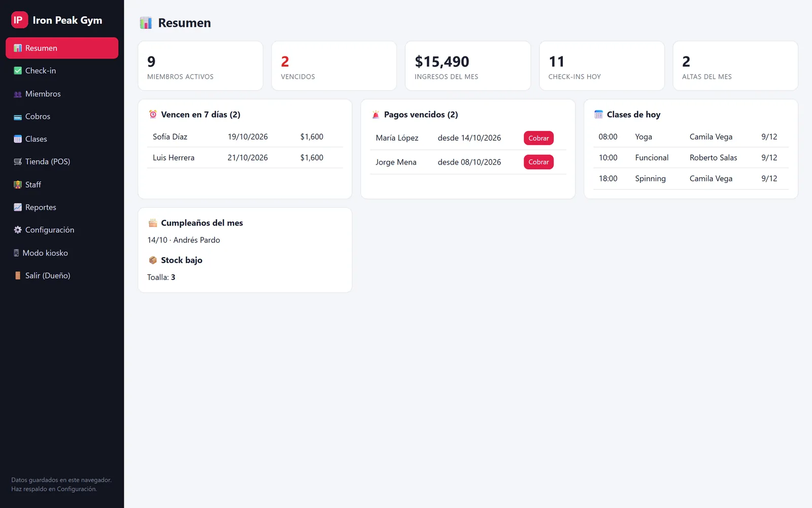The image size is (812, 508).
Task: Click the Check-ins hoy stat card
Action: pyautogui.click(x=601, y=66)
